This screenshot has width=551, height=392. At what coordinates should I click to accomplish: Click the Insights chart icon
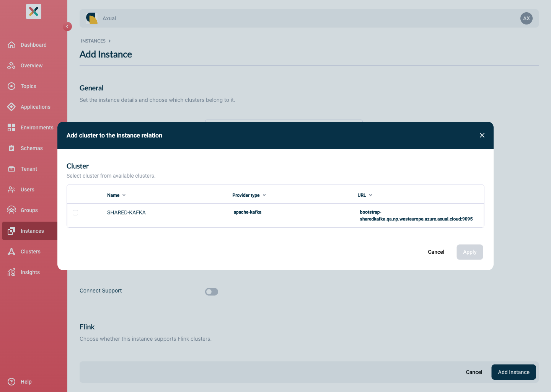11,272
